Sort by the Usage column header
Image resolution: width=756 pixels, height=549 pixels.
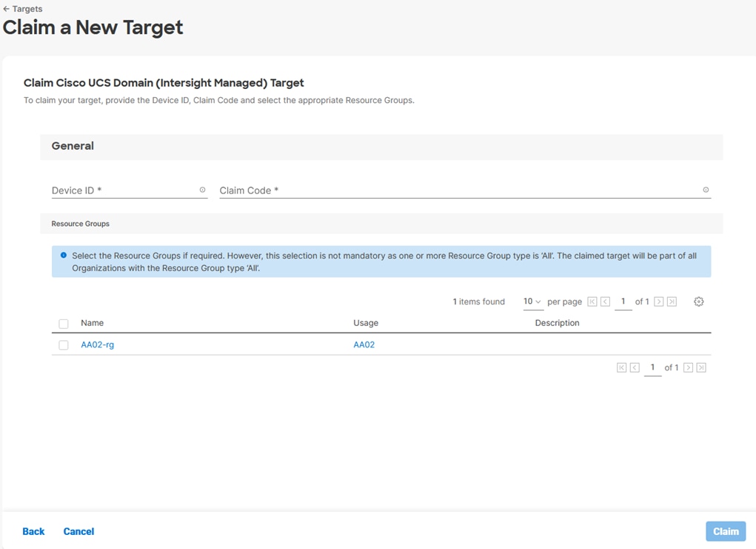(366, 323)
